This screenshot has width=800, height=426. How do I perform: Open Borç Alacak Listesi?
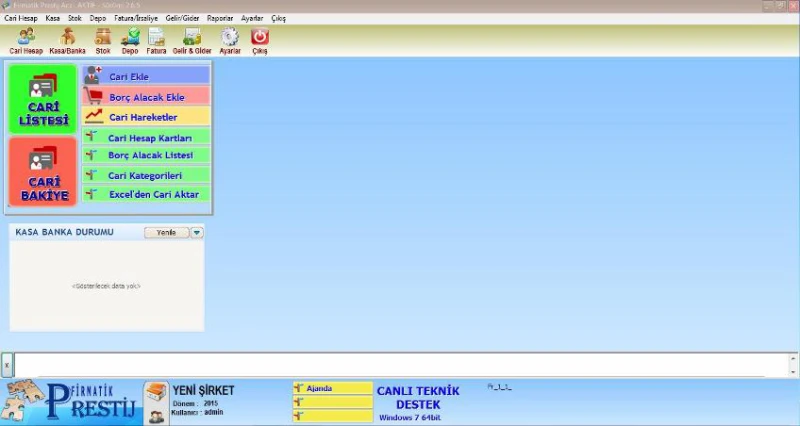click(146, 155)
